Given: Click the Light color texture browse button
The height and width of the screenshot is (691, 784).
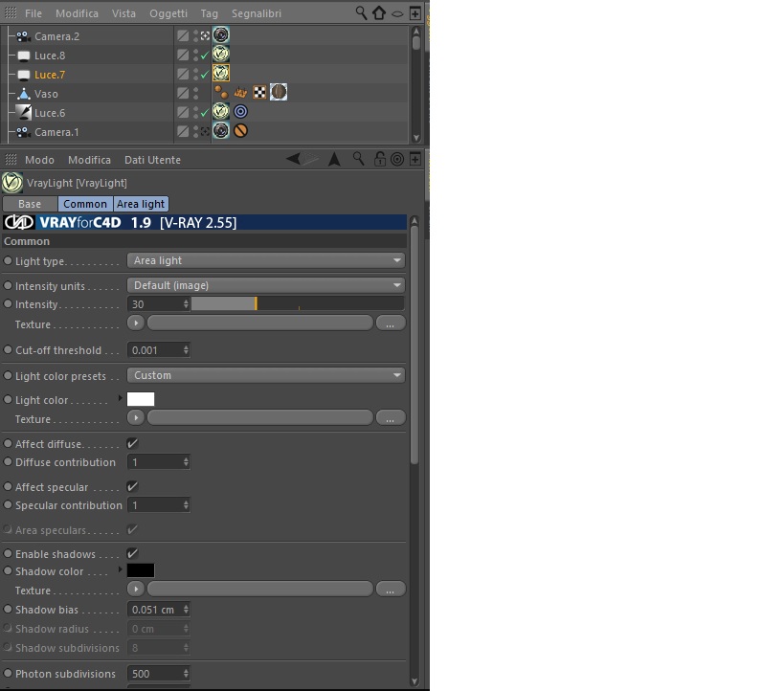Looking at the screenshot, I should pos(390,417).
